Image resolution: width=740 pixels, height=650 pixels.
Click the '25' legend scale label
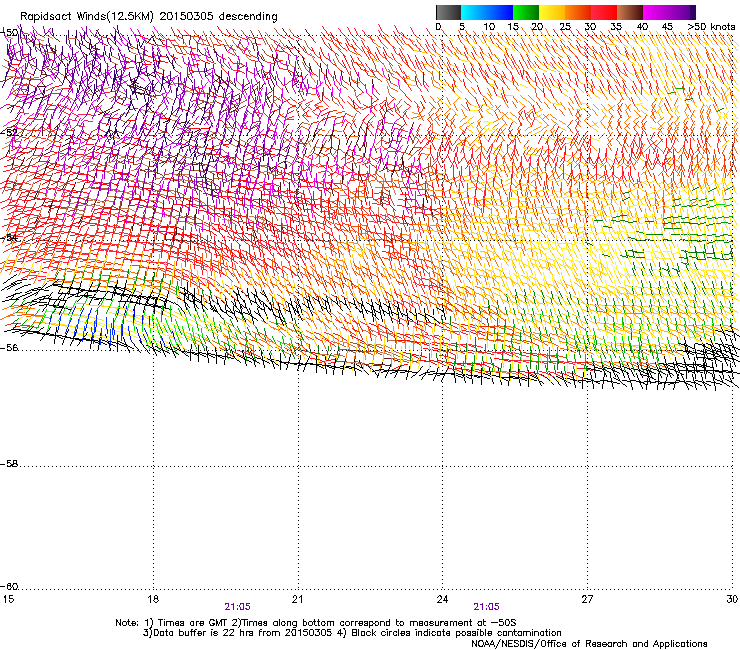[x=565, y=27]
